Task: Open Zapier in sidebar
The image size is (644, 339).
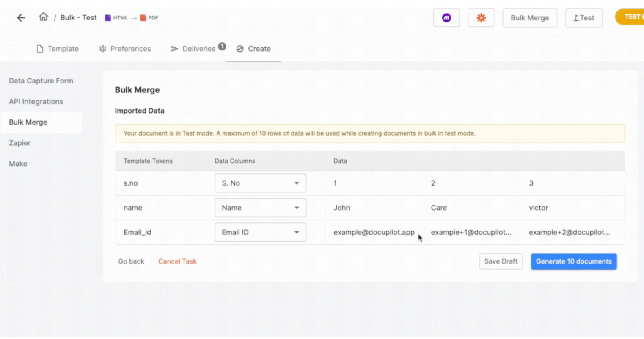Action: tap(19, 143)
